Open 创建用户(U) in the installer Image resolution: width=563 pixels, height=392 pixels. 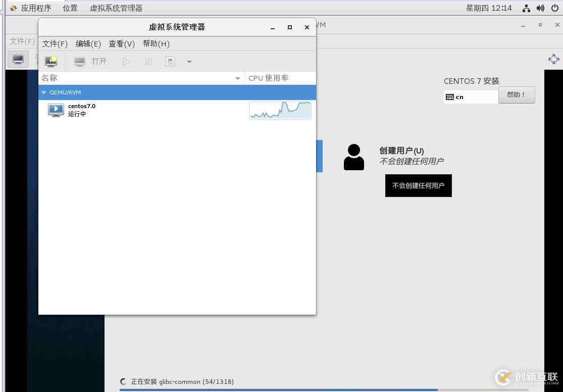pyautogui.click(x=401, y=151)
